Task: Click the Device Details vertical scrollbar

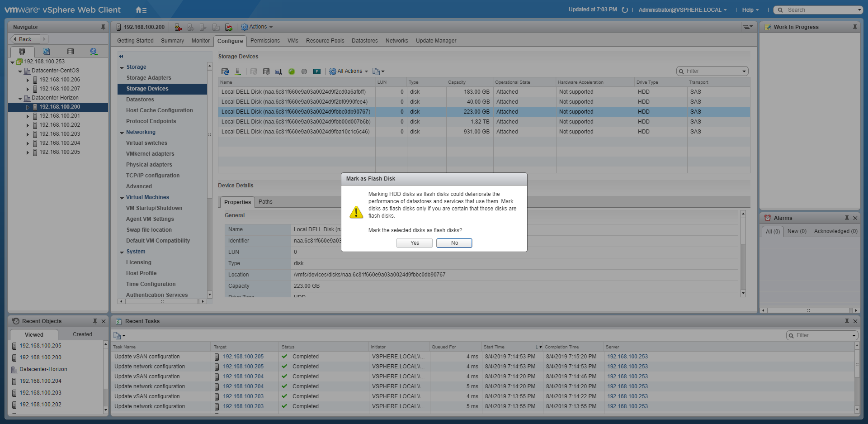Action: point(743,253)
